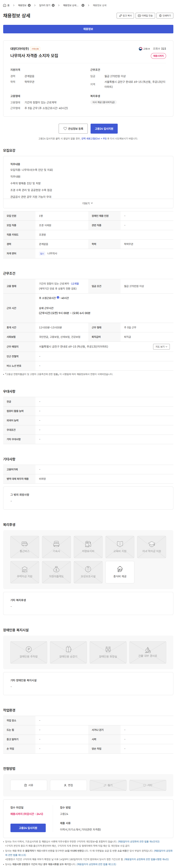
Task: Click the top 고용24 입사지원 button
Action: click(x=104, y=128)
